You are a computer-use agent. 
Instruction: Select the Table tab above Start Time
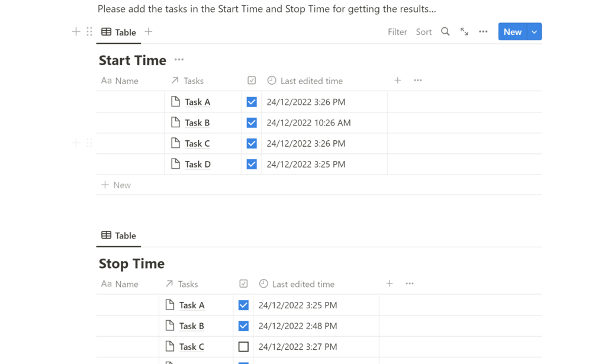click(x=119, y=32)
